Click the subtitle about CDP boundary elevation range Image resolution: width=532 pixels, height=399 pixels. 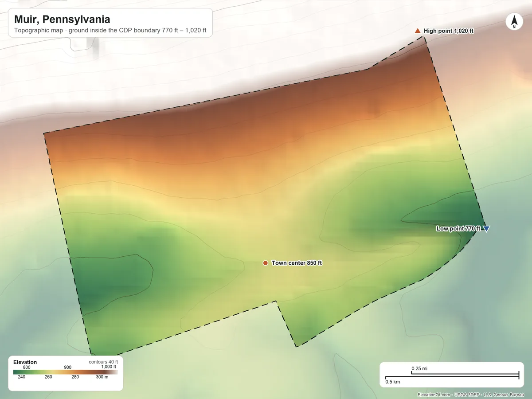click(110, 31)
